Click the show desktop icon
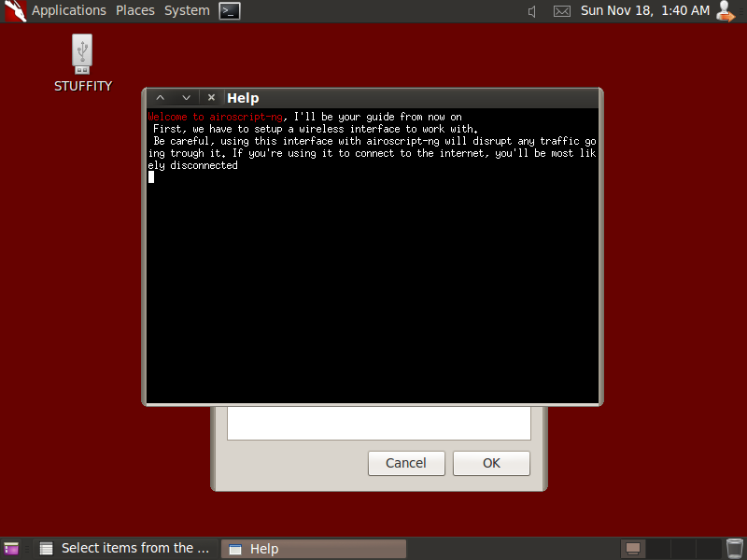The image size is (747, 560). pyautogui.click(x=11, y=549)
